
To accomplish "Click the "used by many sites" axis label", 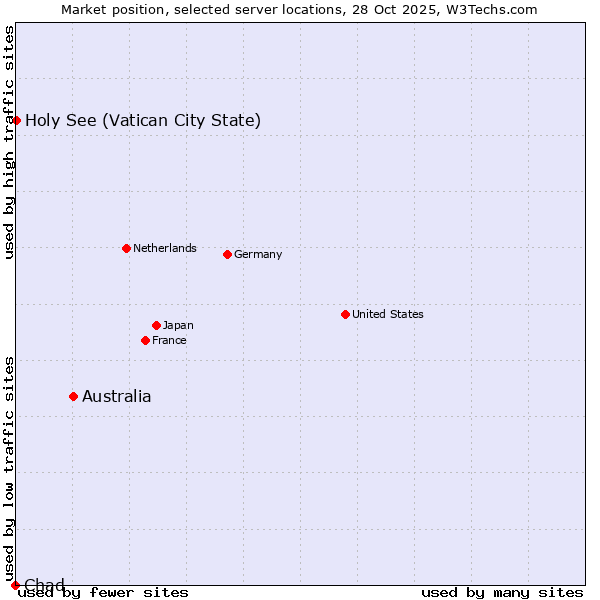I will 502,592.
